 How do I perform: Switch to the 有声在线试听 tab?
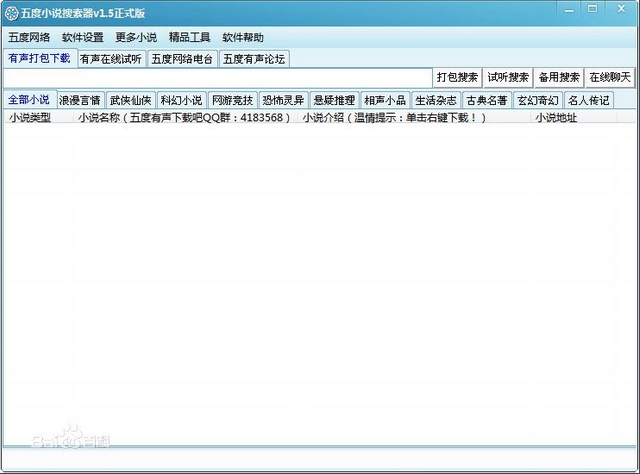point(111,59)
